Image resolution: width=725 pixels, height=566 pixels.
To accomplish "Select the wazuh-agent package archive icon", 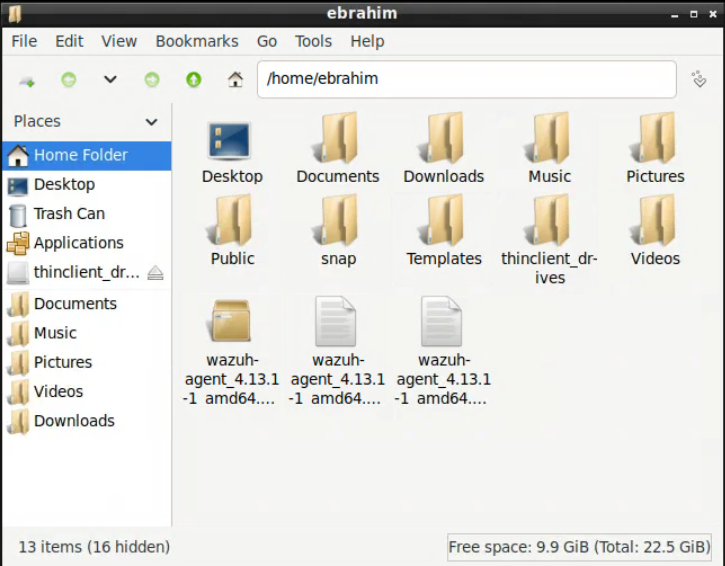I will 230,321.
